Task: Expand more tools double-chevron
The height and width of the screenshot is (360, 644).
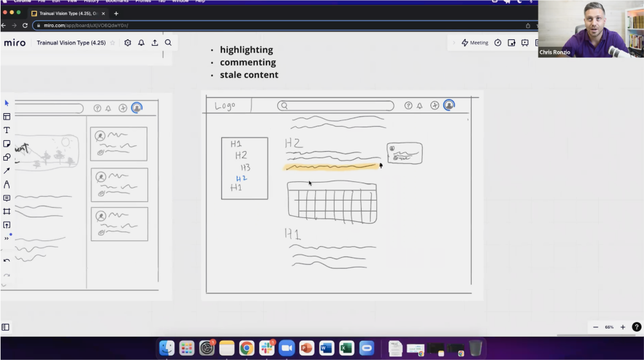Action: 6,238
